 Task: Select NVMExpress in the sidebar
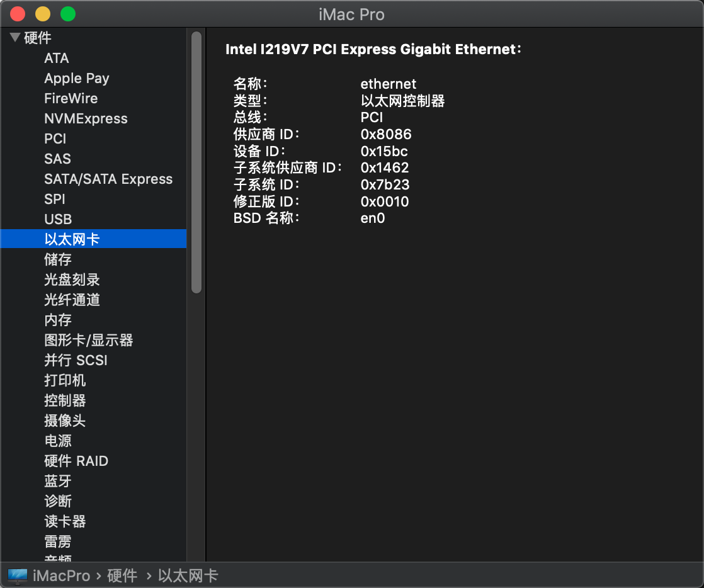point(86,118)
